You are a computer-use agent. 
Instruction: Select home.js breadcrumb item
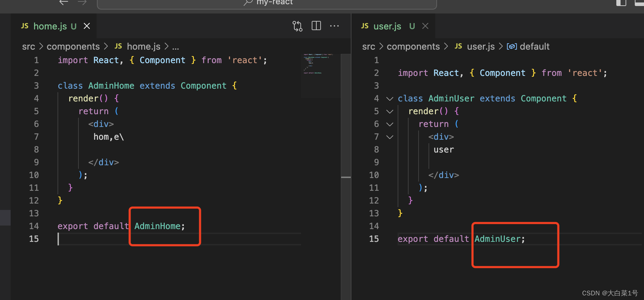tap(143, 46)
